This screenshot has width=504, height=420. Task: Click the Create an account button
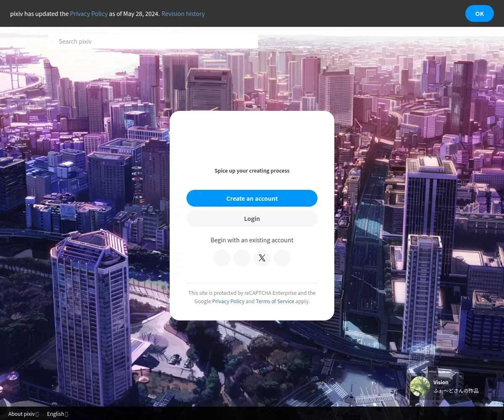[252, 198]
